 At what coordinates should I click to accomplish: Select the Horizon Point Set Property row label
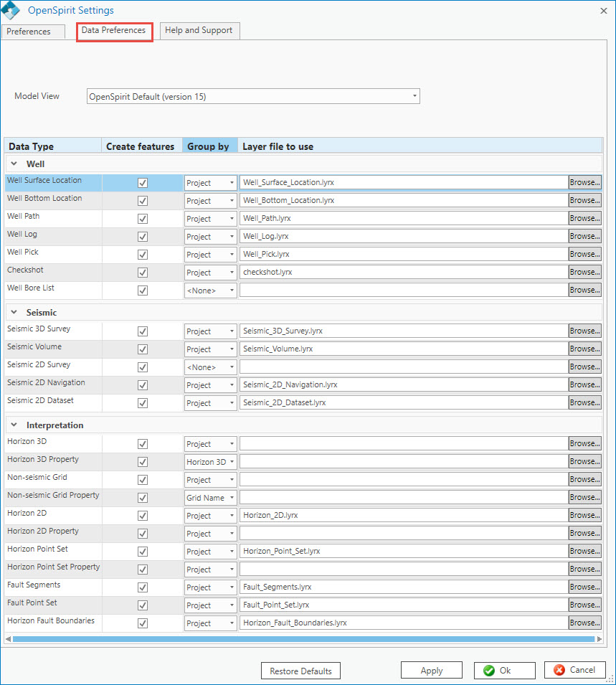[x=53, y=567]
